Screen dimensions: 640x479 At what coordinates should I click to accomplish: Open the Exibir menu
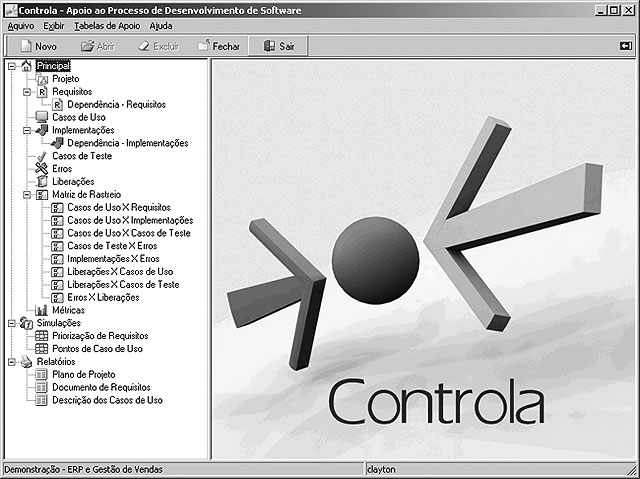[54, 26]
